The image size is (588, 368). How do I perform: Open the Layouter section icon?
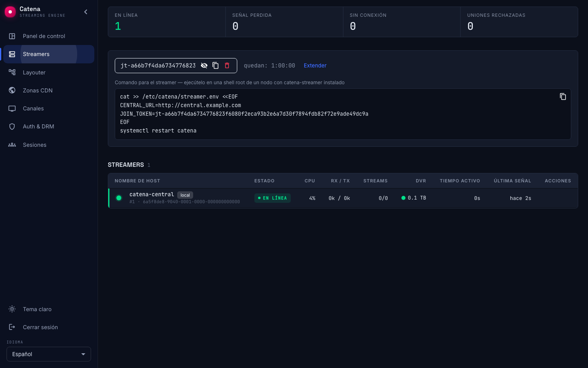pyautogui.click(x=12, y=72)
